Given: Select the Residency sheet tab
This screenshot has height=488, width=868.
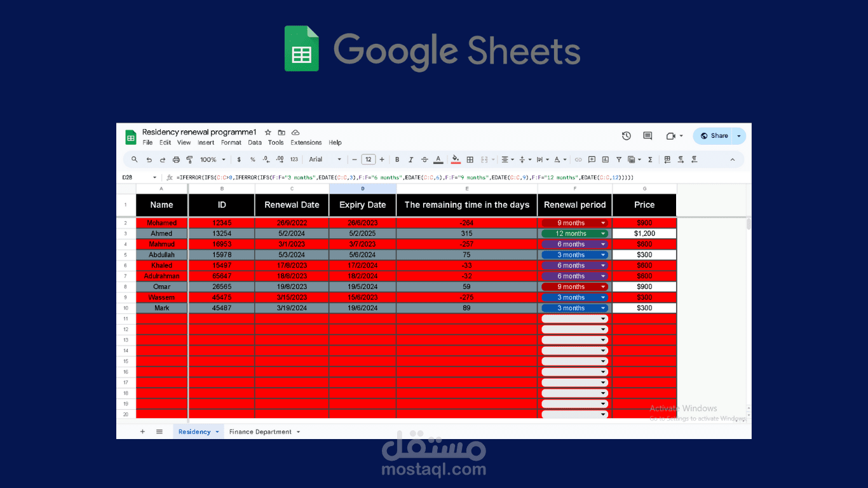Looking at the screenshot, I should (198, 432).
